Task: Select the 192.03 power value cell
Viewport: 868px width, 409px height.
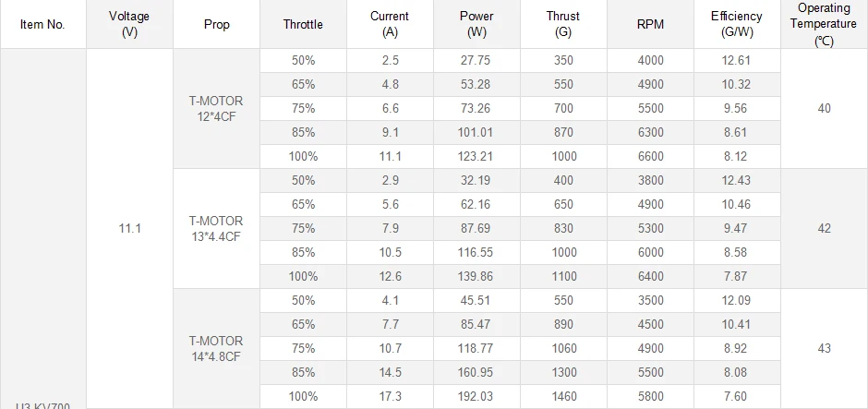Action: [476, 396]
